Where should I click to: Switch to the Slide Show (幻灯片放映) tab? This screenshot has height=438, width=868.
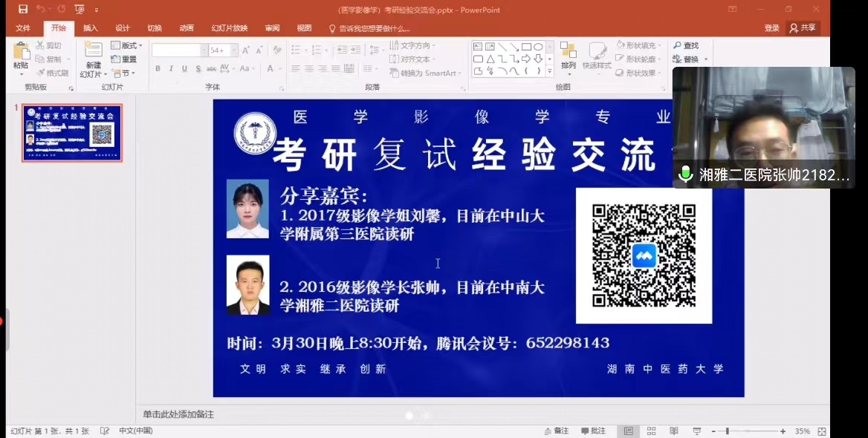(229, 28)
